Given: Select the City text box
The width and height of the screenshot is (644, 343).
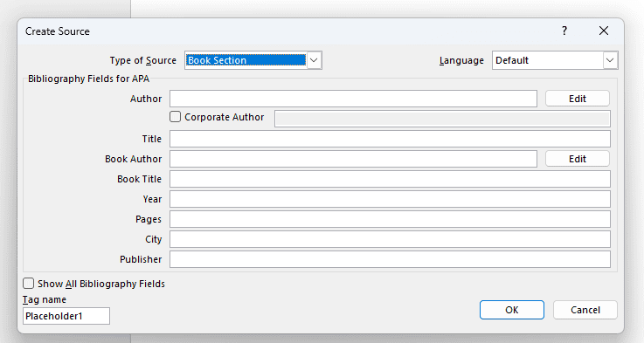Looking at the screenshot, I should [x=391, y=239].
